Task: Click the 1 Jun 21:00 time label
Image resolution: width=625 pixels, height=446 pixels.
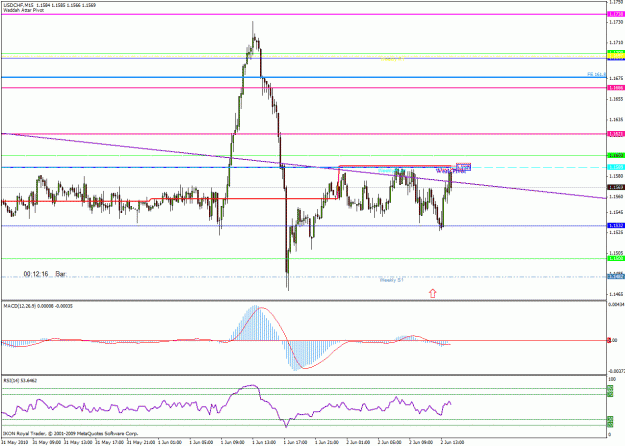Action: [327, 442]
